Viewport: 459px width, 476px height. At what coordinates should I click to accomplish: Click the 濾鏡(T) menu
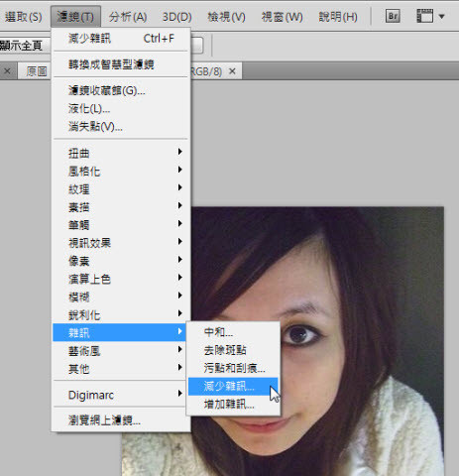point(75,17)
